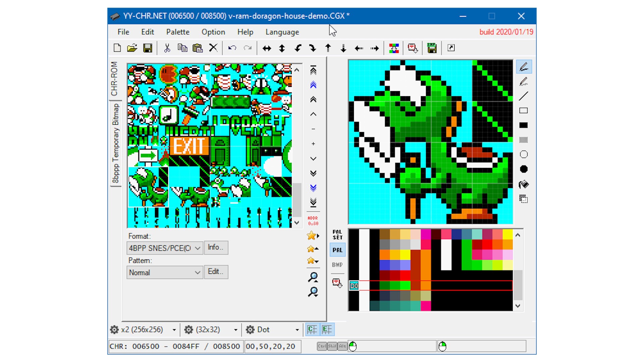Viewport: 644px width, 362px height.
Task: Select the Pencil/Draw tool
Action: tap(524, 66)
